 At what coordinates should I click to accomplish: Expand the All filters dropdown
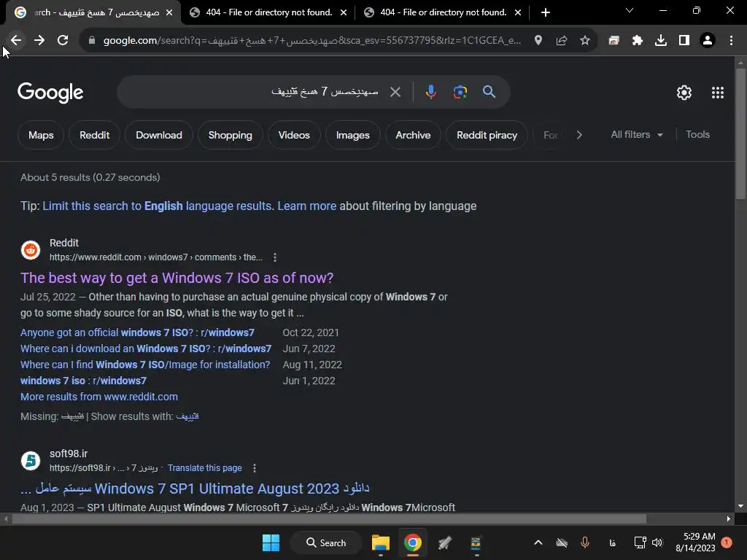pos(637,135)
